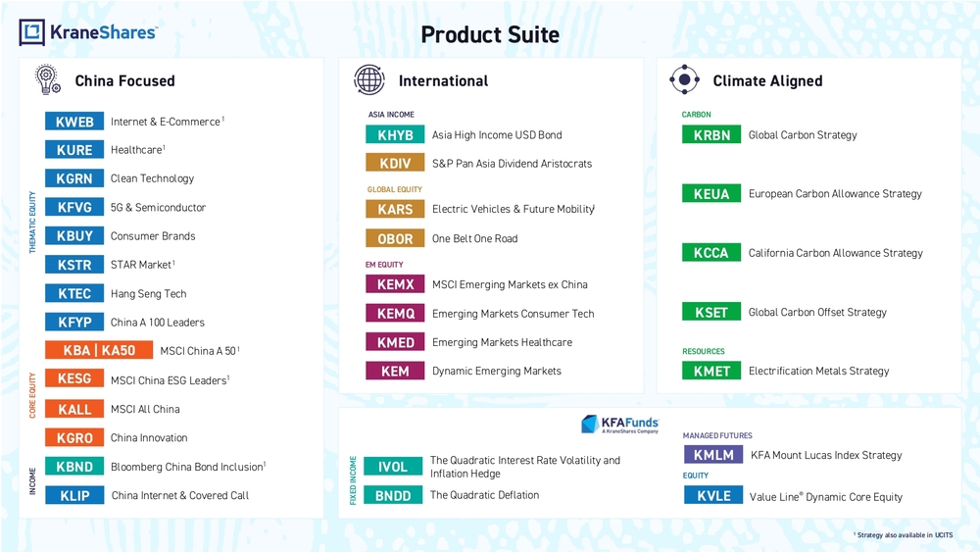
Task: Select the KRBN ticker badge
Action: pos(711,135)
